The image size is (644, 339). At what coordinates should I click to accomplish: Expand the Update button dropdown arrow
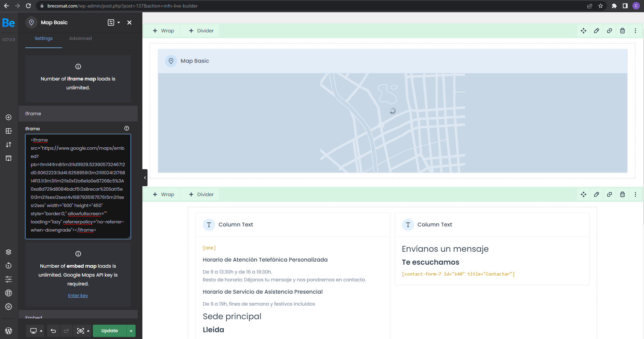131,331
